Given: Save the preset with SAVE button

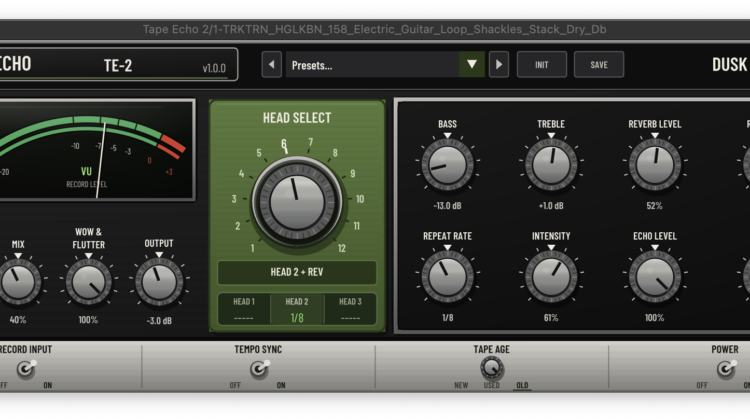Looking at the screenshot, I should (x=599, y=65).
